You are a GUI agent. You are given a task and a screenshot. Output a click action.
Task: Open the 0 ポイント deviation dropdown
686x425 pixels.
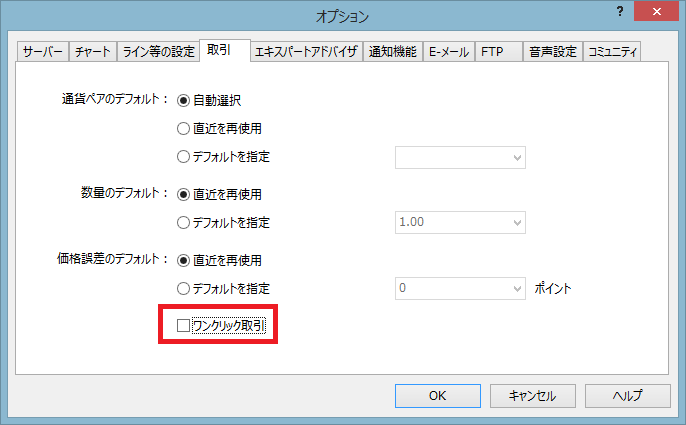tap(460, 288)
